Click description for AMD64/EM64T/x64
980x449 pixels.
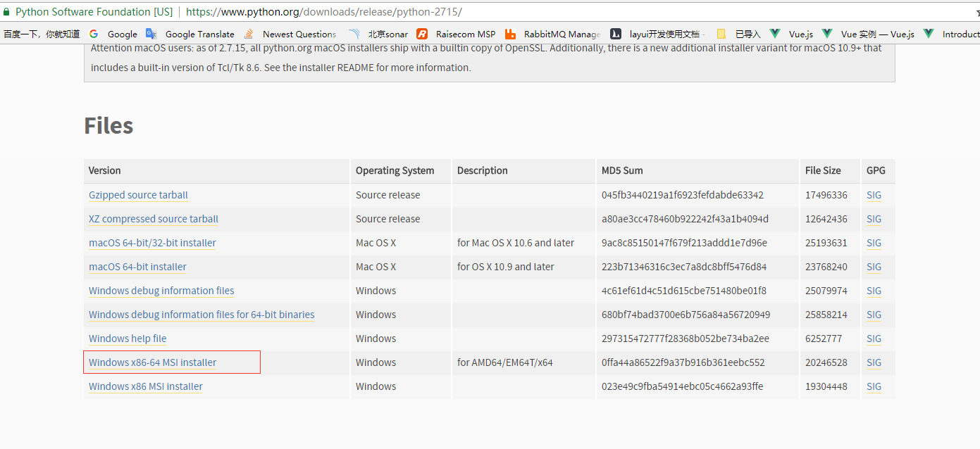pos(505,362)
